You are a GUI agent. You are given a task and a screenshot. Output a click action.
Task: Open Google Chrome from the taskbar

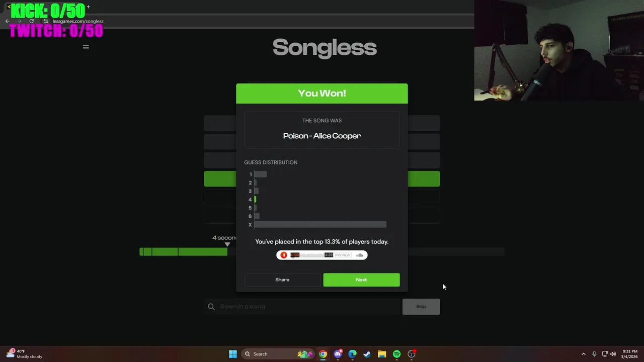point(323,354)
